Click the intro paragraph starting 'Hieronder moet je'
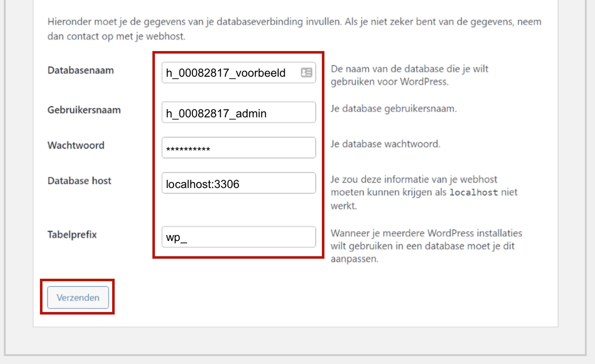This screenshot has width=595, height=364. click(295, 29)
